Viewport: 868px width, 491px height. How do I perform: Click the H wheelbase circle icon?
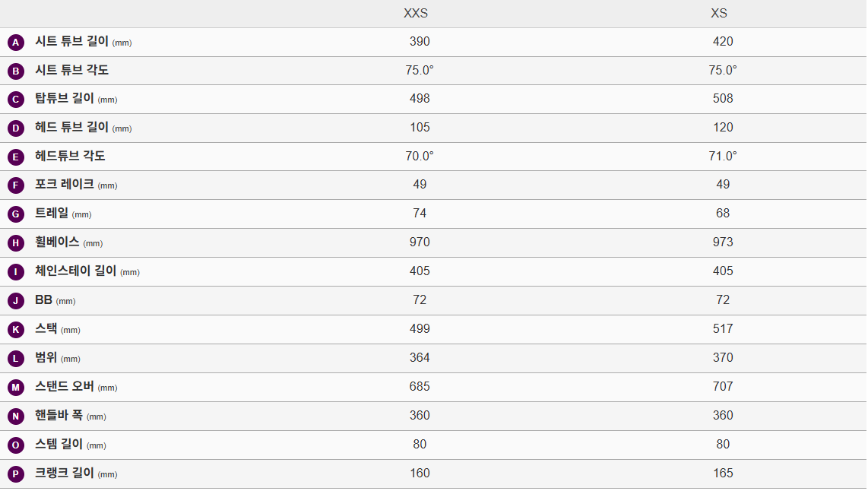coord(15,243)
